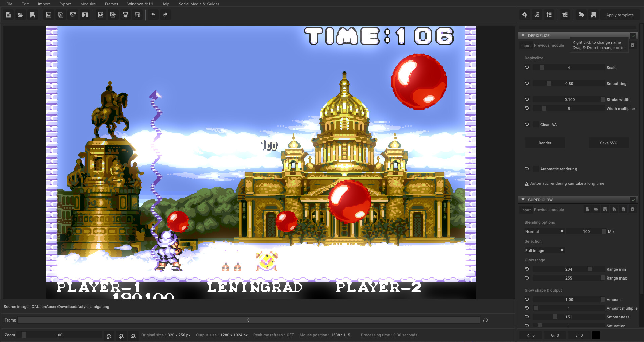Import a single image

tap(48, 15)
